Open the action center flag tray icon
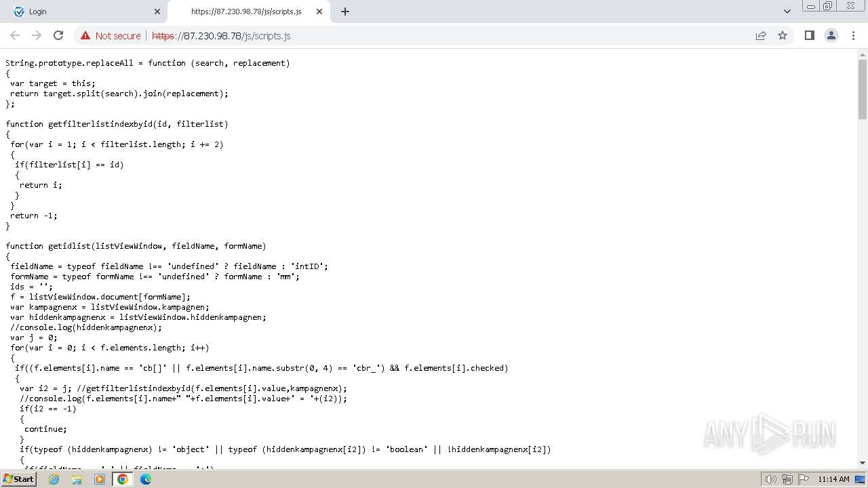 pyautogui.click(x=804, y=479)
